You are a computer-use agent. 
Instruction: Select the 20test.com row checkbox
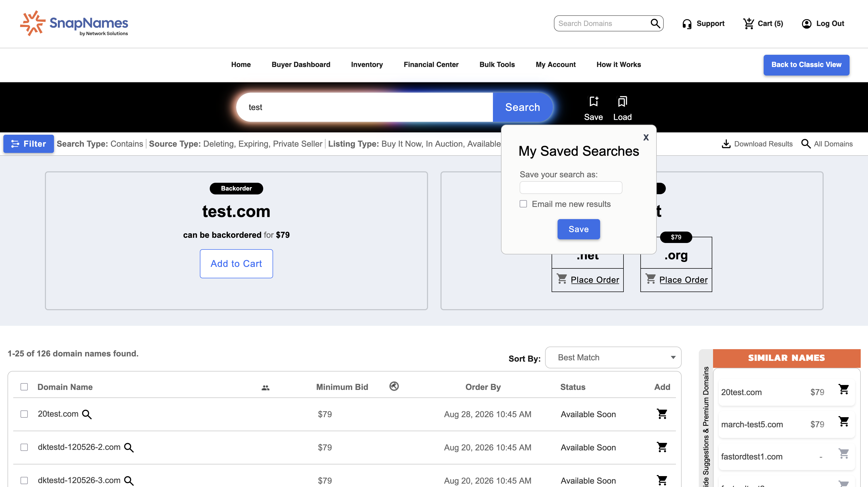[24, 414]
